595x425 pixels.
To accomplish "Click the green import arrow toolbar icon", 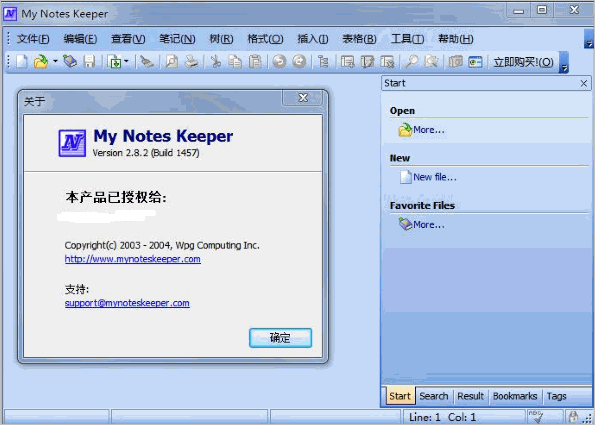I will (x=115, y=61).
